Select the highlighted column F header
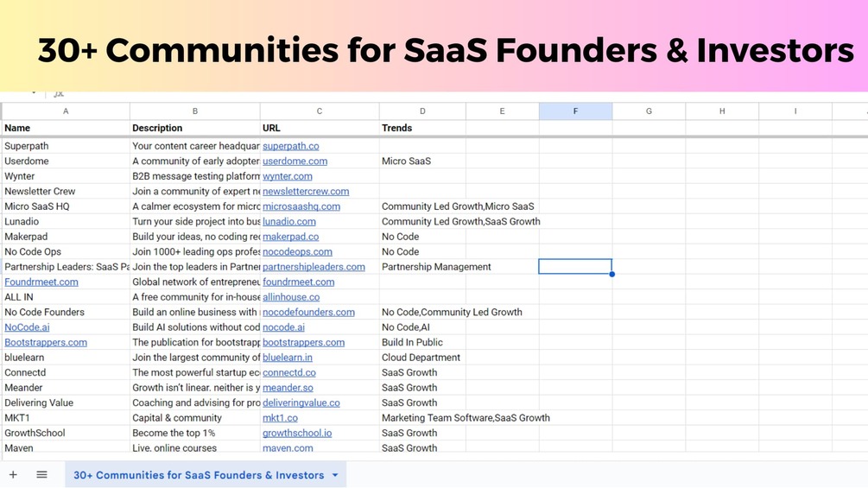Image resolution: width=868 pixels, height=488 pixels. tap(576, 111)
